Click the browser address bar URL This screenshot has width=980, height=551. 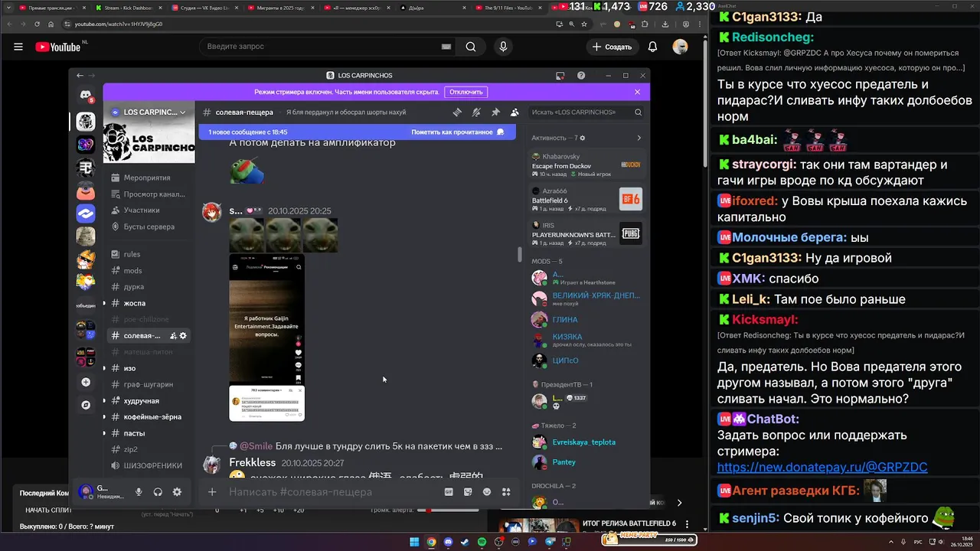[x=119, y=24]
